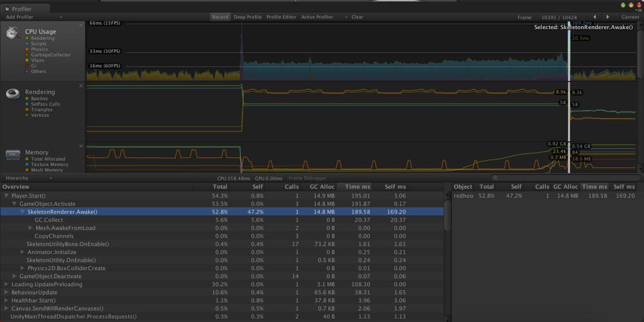The image size is (644, 322).
Task: Select SkeletonUtility.OnEnable() row
Action: pos(222,260)
